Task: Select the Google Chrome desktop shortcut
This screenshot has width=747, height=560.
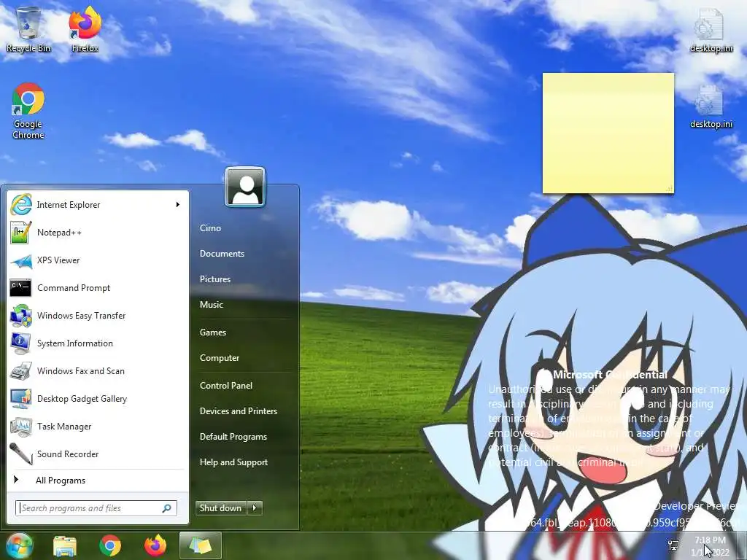Action: (28, 111)
